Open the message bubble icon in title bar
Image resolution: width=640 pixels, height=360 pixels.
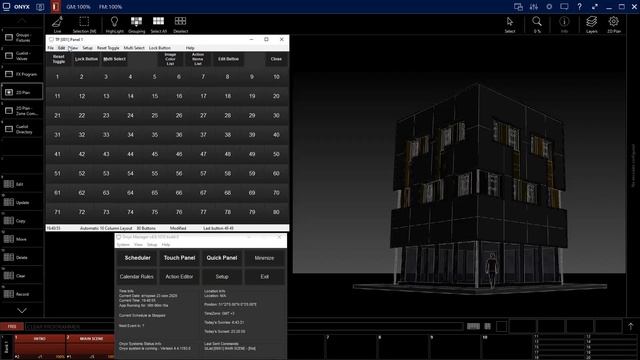click(x=564, y=7)
